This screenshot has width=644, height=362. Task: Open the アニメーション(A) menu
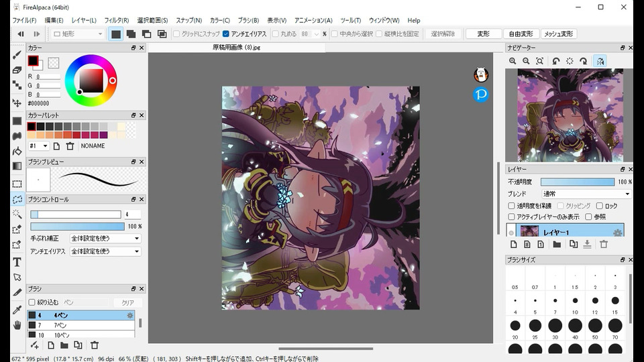[313, 20]
